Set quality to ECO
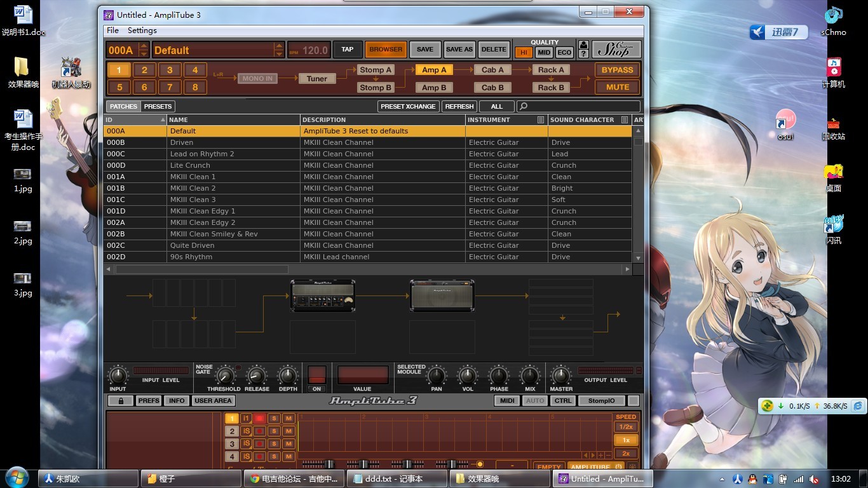Viewport: 868px width, 488px height. [564, 53]
